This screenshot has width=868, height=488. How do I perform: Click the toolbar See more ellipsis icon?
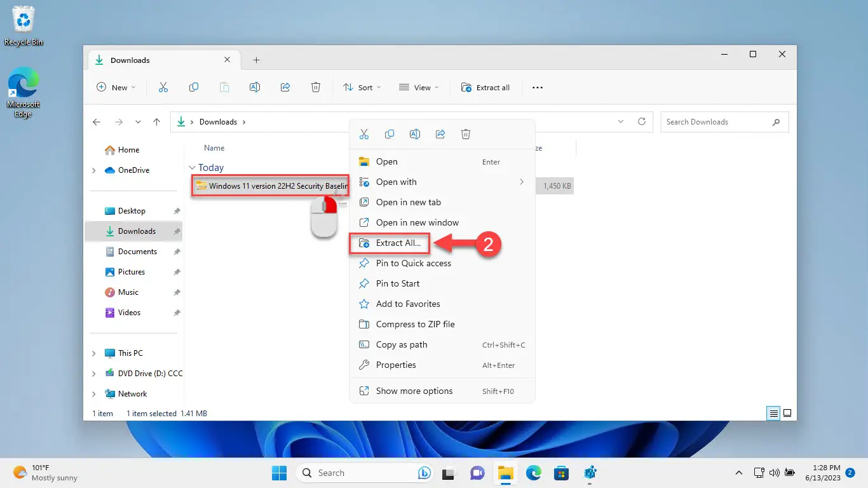click(x=538, y=88)
